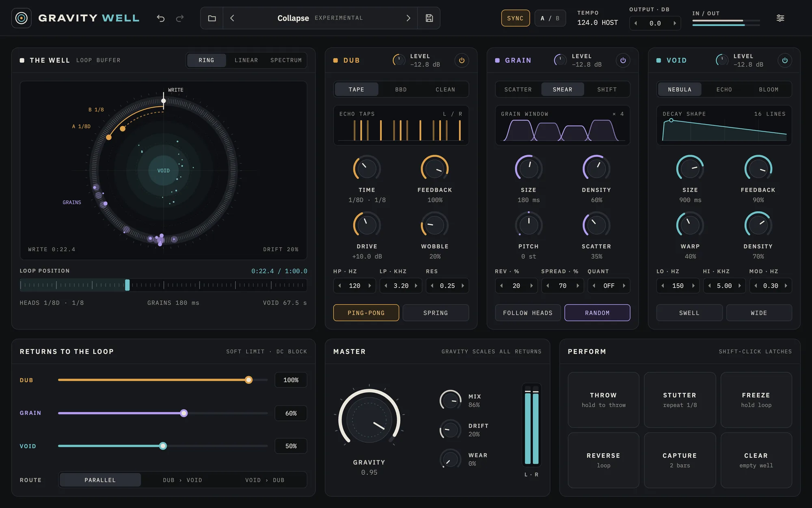Increase REV percent value 20

click(531, 286)
